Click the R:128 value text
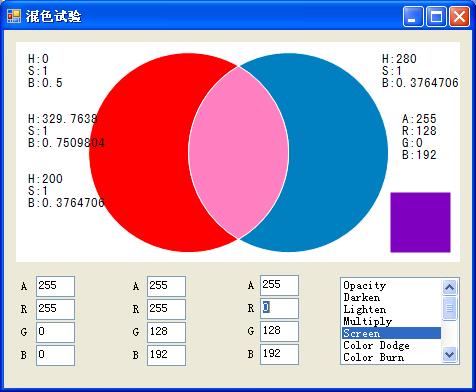The width and height of the screenshot is (476, 392). [x=419, y=131]
